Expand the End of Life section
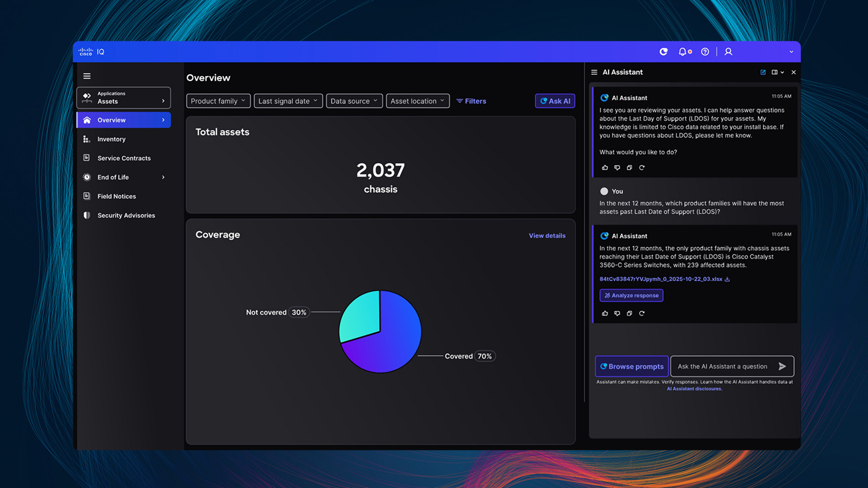Viewport: 868px width, 488px height. pos(162,177)
